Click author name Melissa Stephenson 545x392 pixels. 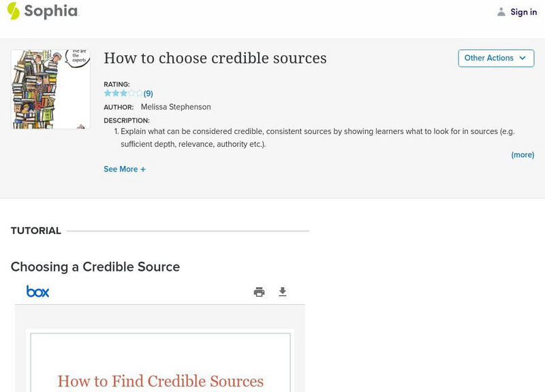[x=176, y=107]
